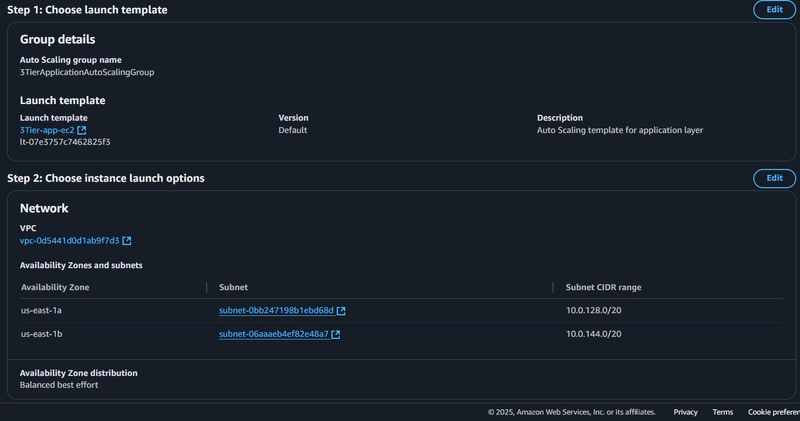This screenshot has width=800, height=421.
Task: Open the vpc-0d5441d0d1ab9f7d3 link
Action: coord(69,240)
